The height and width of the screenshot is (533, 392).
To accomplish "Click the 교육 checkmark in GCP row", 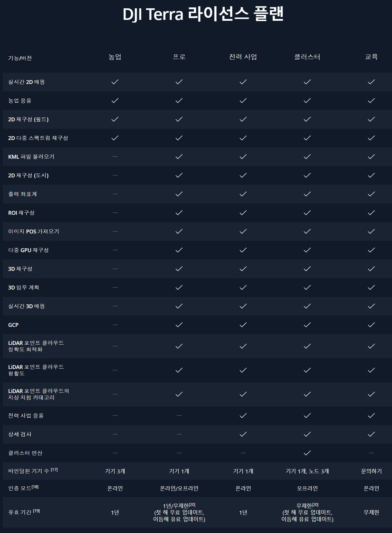I will [x=371, y=325].
